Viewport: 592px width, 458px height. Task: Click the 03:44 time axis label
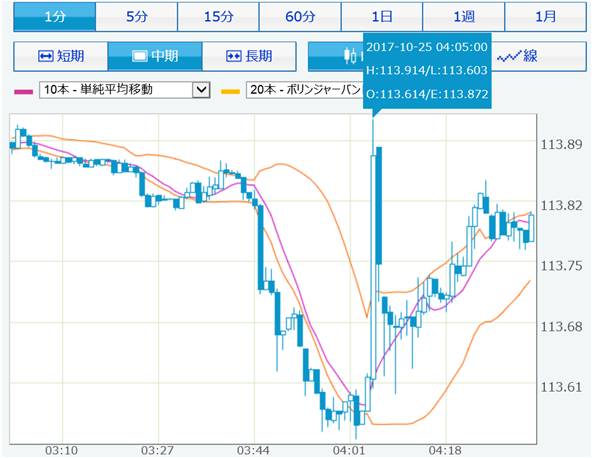[253, 450]
